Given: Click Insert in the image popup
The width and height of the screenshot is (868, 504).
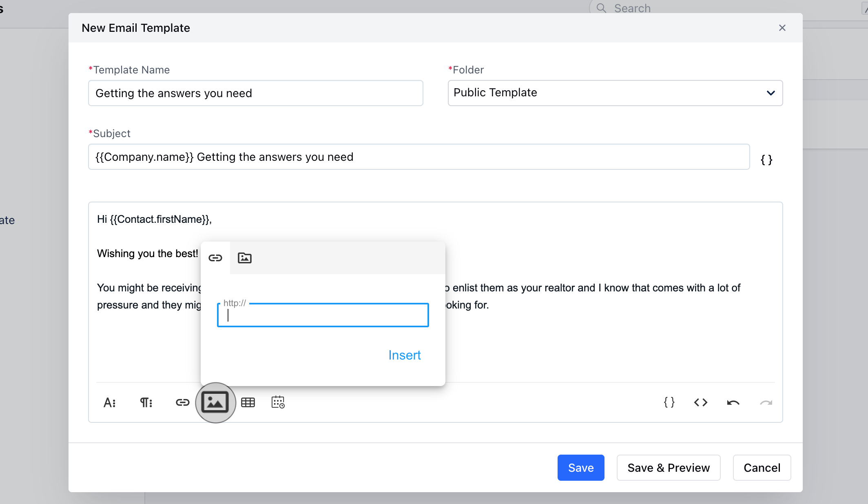Looking at the screenshot, I should [404, 355].
